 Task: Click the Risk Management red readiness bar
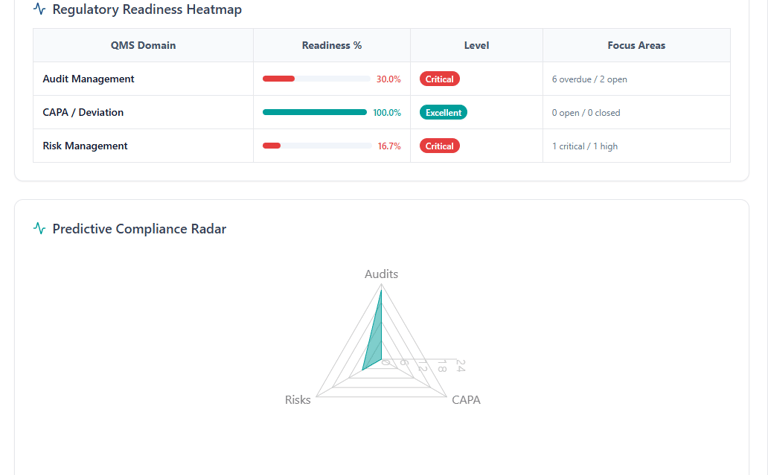pos(271,146)
